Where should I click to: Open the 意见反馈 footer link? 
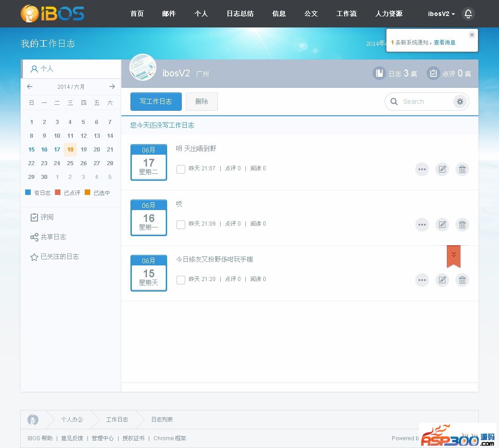coord(72,438)
